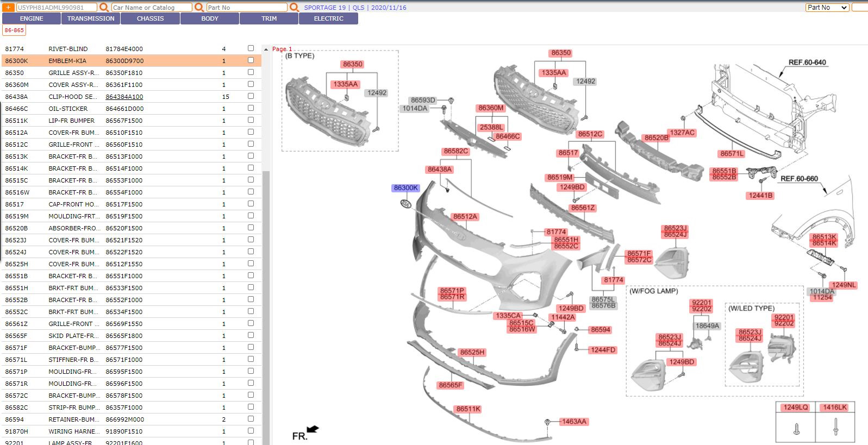Image resolution: width=868 pixels, height=445 pixels.
Task: Click into the Car Name or Catalog field
Action: [x=151, y=8]
